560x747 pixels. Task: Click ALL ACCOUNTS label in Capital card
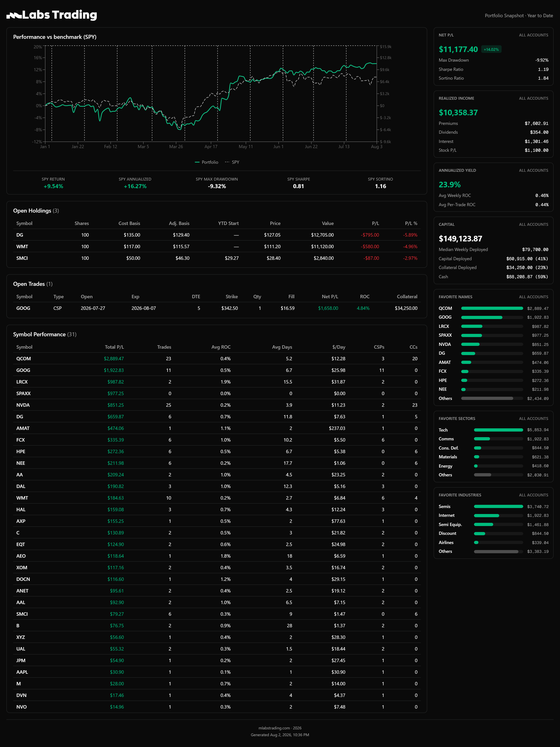(534, 224)
